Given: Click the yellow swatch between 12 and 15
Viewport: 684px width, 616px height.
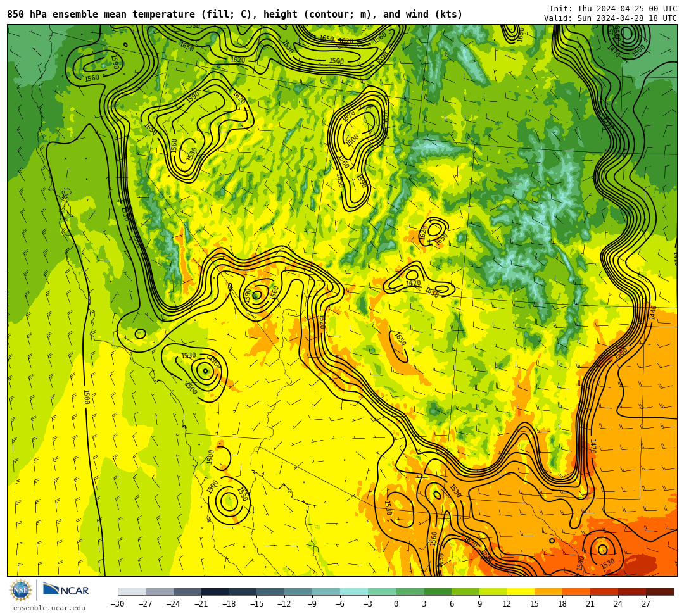Looking at the screenshot, I should click(x=521, y=591).
